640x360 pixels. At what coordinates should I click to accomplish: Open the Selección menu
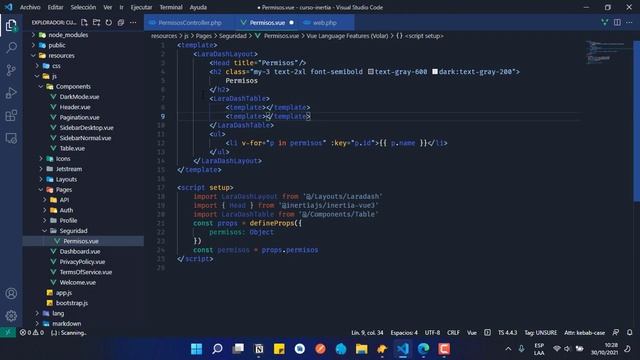point(83,7)
